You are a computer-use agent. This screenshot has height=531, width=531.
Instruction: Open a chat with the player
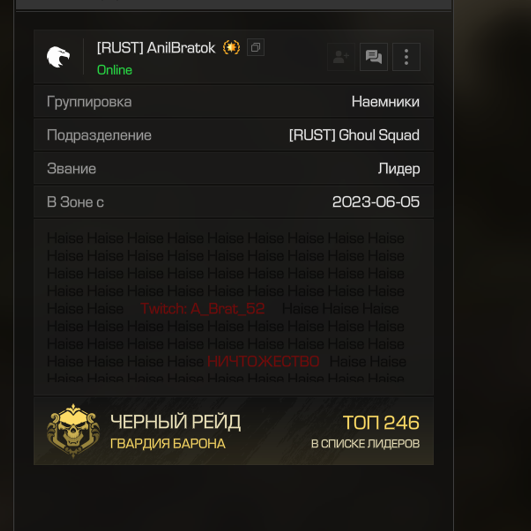374,57
